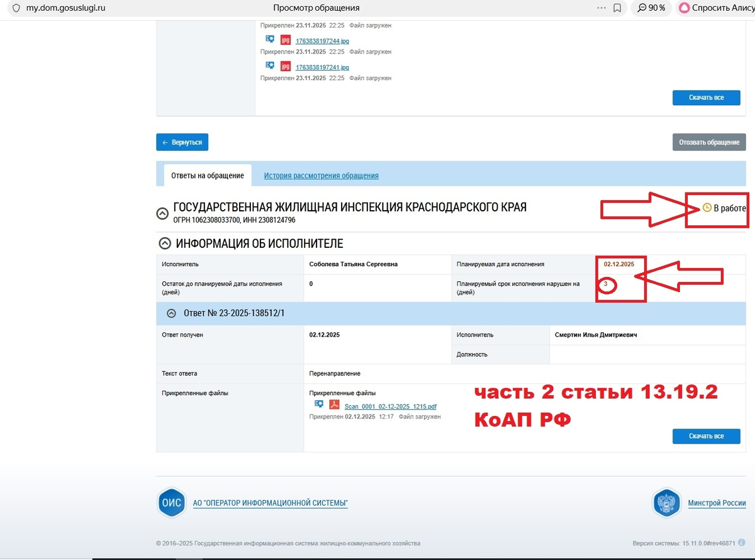The height and width of the screenshot is (560, 755).
Task: Click the Минстрой России emblem logo
Action: pyautogui.click(x=667, y=503)
